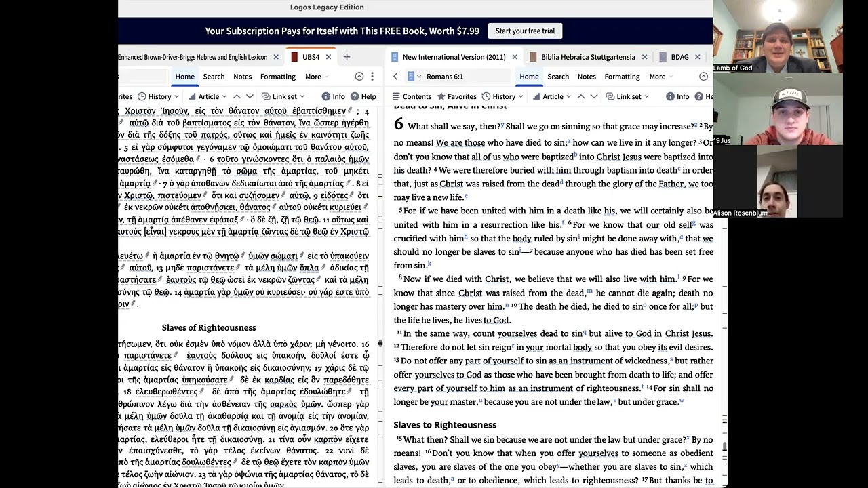The image size is (868, 488).
Task: Expand the More menu in NIV panel
Action: click(662, 77)
